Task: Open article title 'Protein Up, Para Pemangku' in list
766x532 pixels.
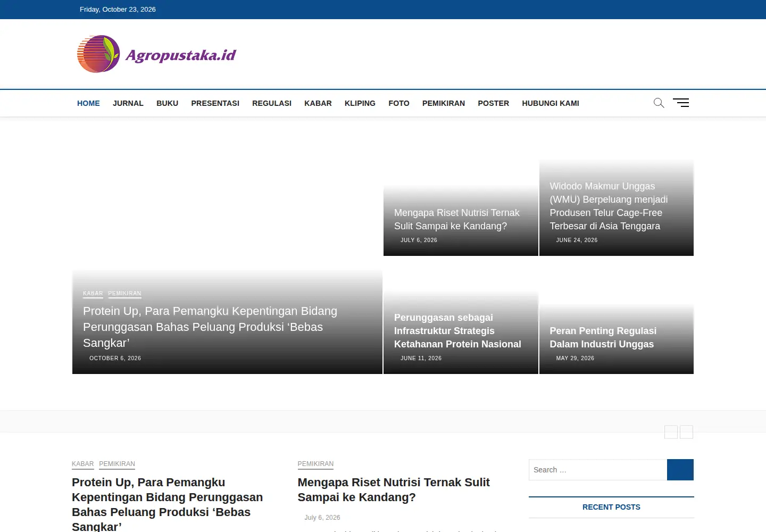Action: [168, 504]
